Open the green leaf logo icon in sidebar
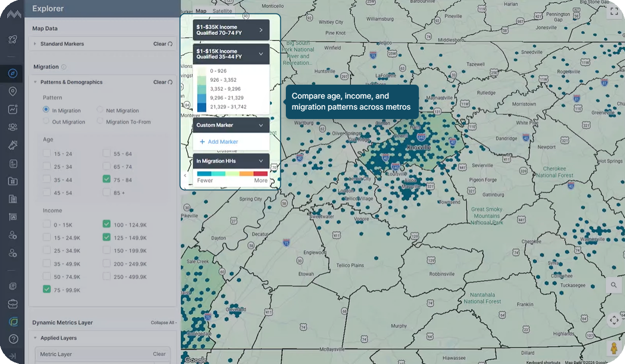The height and width of the screenshot is (364, 625). tap(13, 322)
